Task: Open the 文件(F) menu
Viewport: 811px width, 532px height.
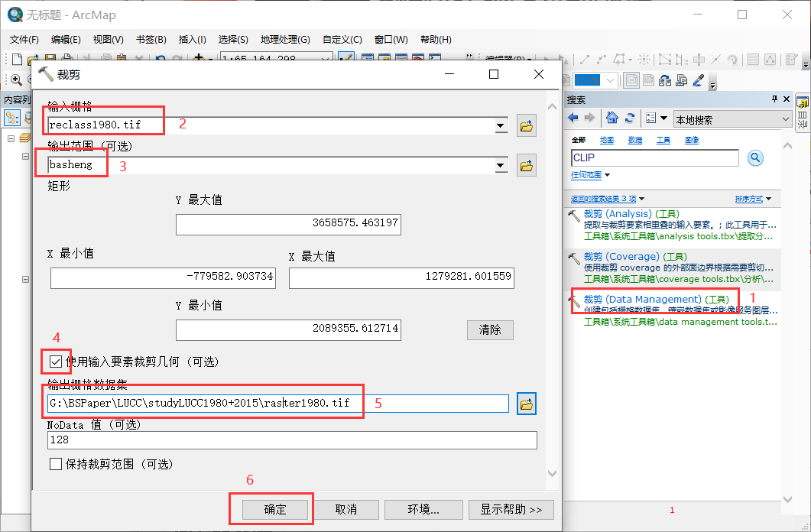Action: pos(24,39)
